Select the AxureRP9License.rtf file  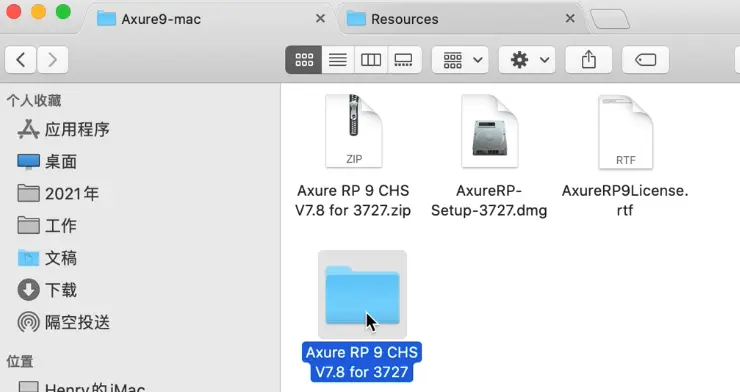[x=625, y=156]
